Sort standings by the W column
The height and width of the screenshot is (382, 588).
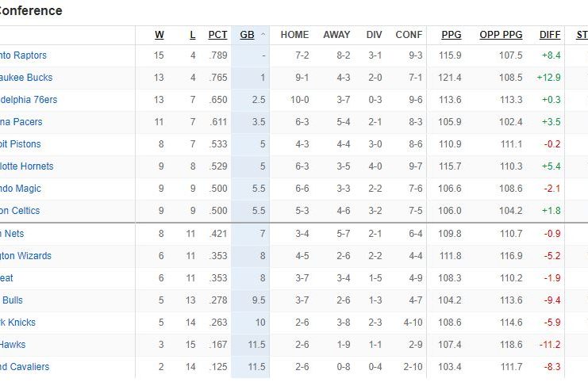tap(159, 35)
